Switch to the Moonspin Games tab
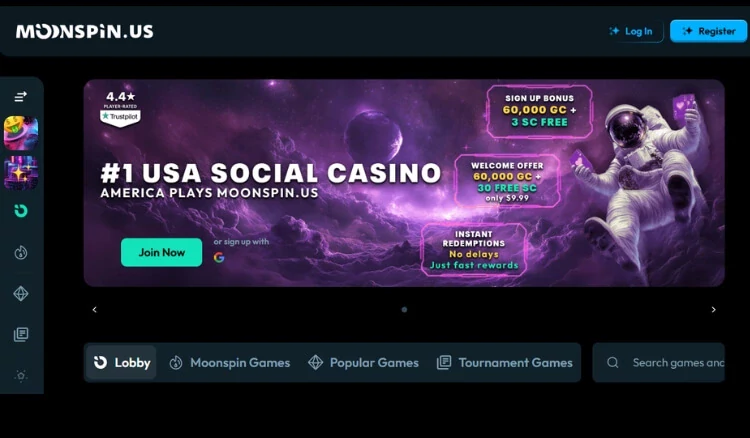Image resolution: width=750 pixels, height=438 pixels. pos(230,362)
